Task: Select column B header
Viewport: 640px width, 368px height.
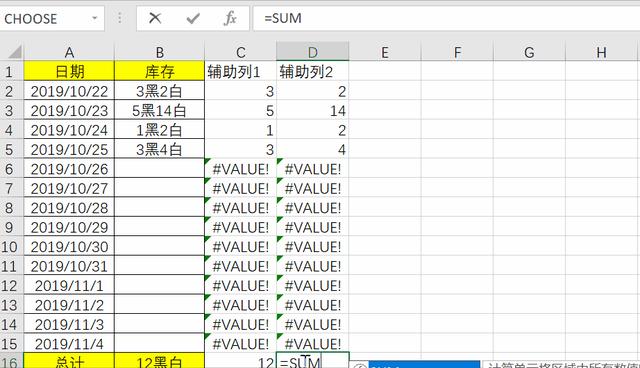Action: tap(160, 52)
